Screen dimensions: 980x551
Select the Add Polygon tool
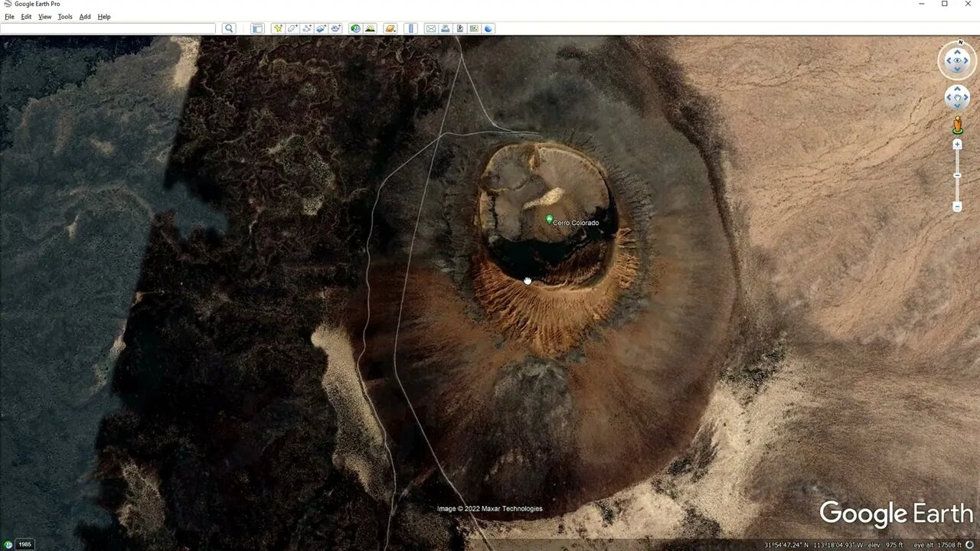point(292,28)
